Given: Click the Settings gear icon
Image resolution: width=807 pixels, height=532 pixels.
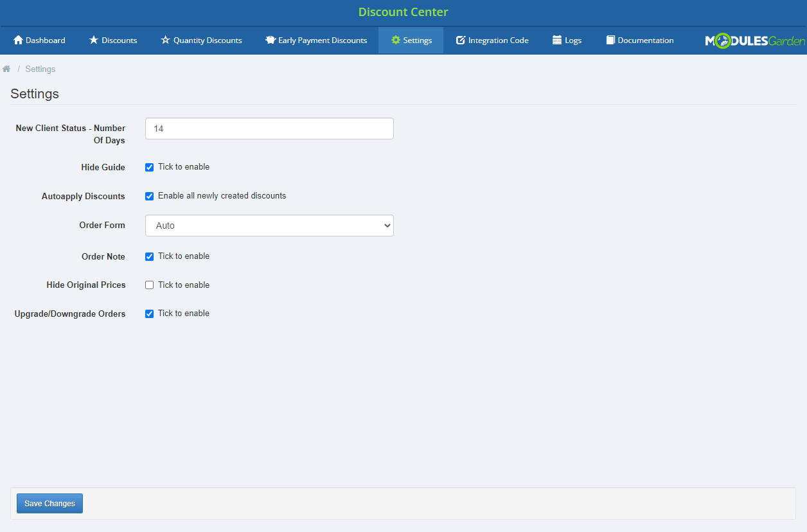Looking at the screenshot, I should (396, 40).
